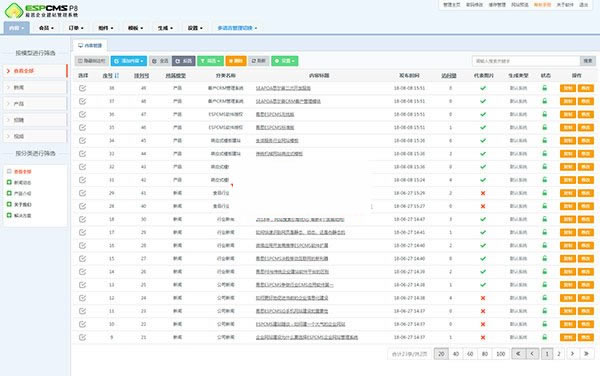Click the lock status icon in ID 9 row
The width and height of the screenshot is (600, 376).
pyautogui.click(x=545, y=337)
